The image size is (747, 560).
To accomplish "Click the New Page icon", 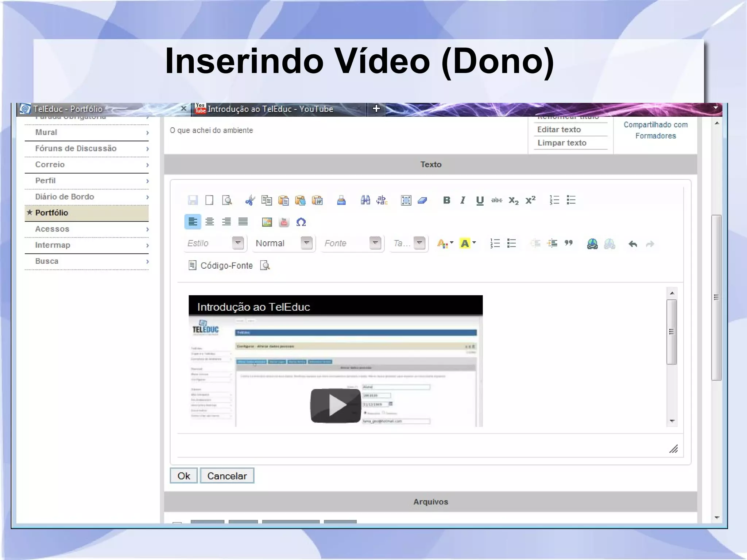I will click(x=209, y=200).
